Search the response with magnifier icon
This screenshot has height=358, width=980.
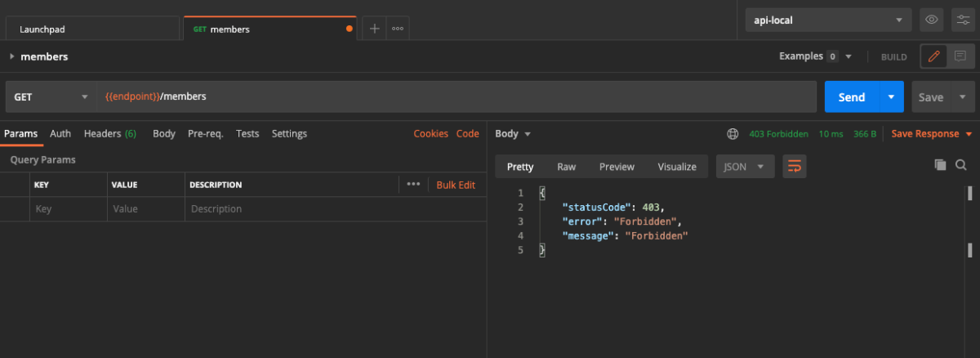point(960,165)
